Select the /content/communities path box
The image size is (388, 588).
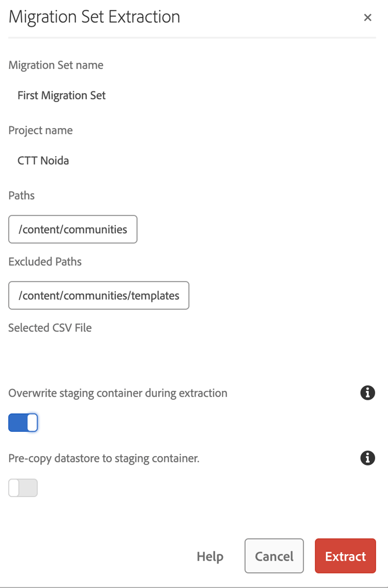tap(73, 229)
